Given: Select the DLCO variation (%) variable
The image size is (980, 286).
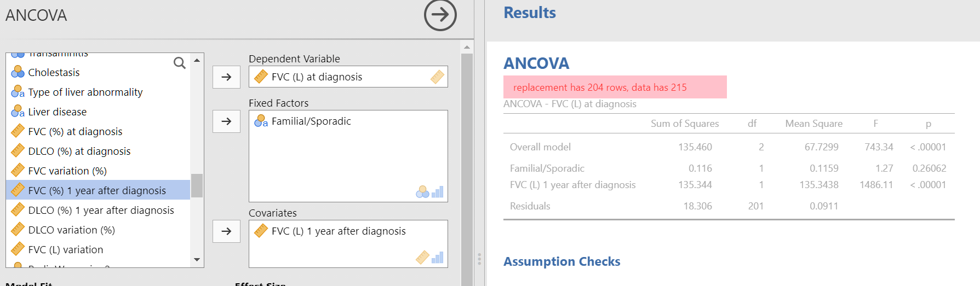Looking at the screenshot, I should click(98, 230).
